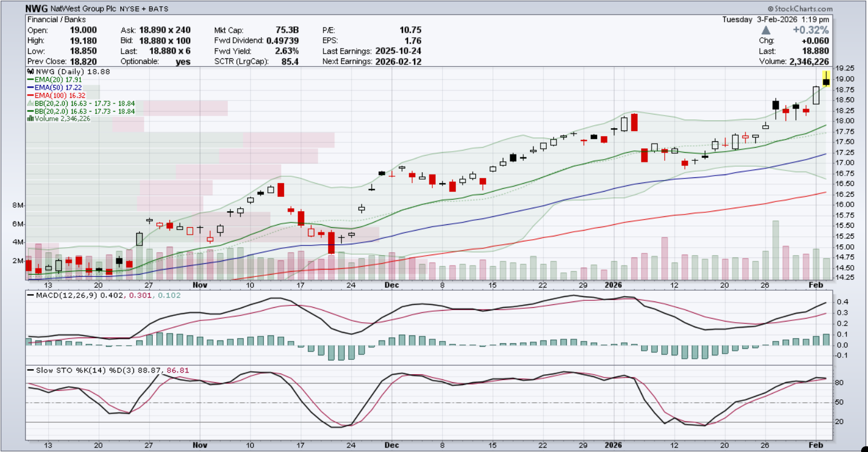868x452 pixels.
Task: Click the Fwd Dividend value 0.49739
Action: [x=283, y=41]
